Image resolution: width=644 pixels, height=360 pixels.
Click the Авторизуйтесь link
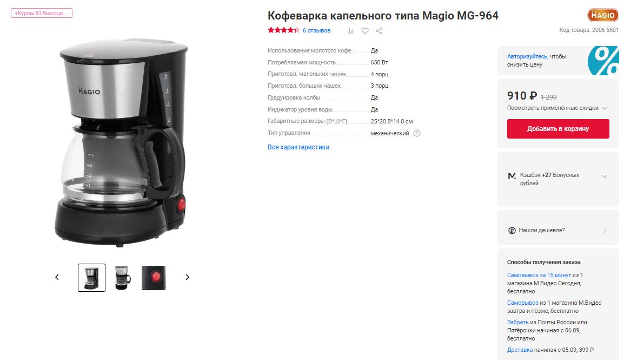click(527, 56)
